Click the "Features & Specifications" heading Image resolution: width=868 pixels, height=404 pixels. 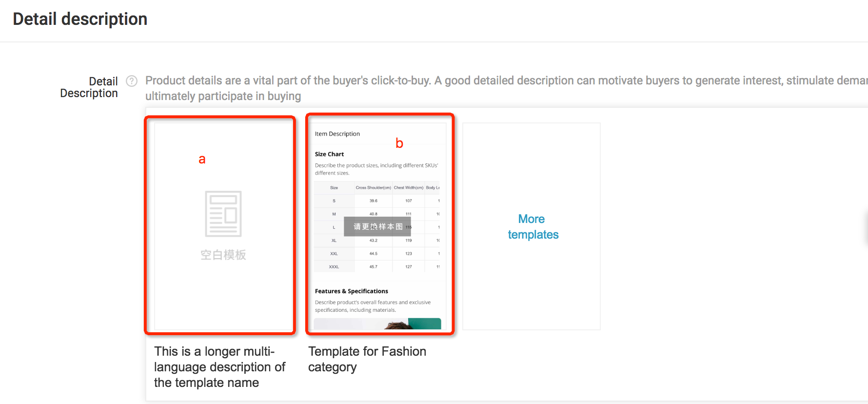pyautogui.click(x=351, y=291)
